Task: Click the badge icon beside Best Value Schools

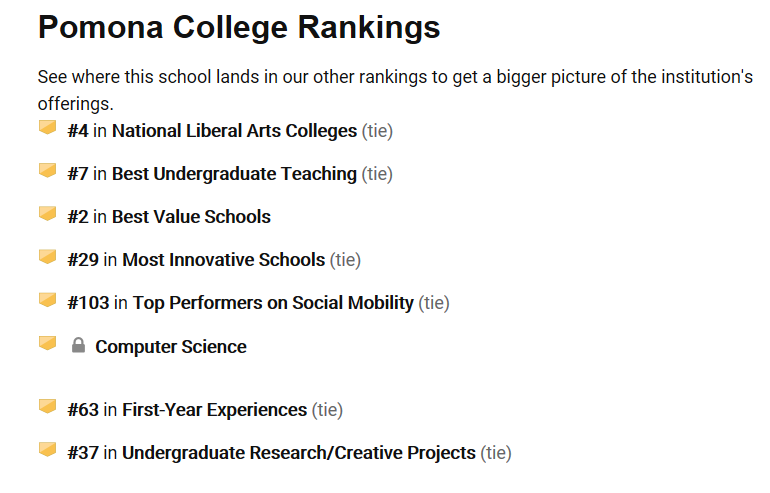Action: click(x=47, y=214)
